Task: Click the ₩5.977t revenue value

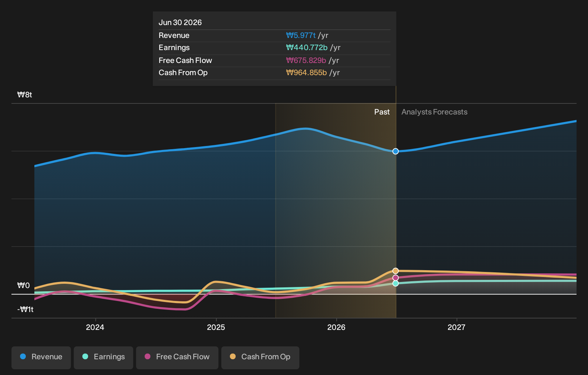Action: 301,35
